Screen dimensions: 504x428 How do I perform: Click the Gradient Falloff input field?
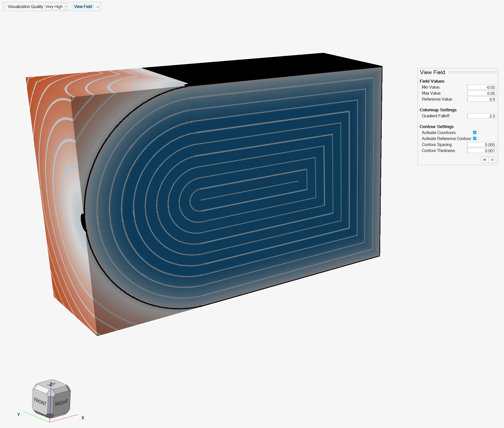[x=481, y=116]
